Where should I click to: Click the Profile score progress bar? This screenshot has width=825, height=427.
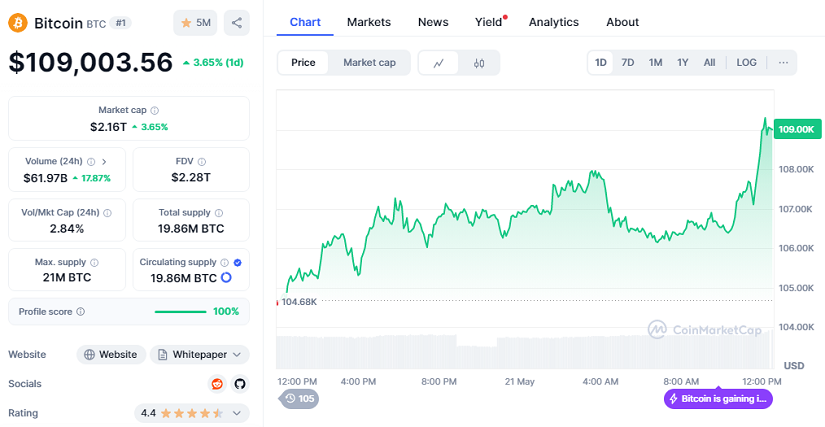(x=180, y=312)
